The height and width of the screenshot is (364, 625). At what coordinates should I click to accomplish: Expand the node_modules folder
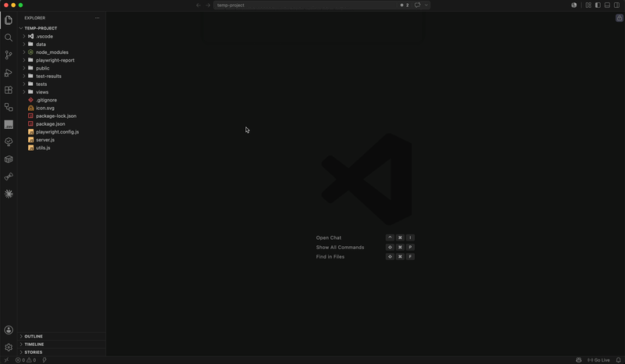(62, 52)
